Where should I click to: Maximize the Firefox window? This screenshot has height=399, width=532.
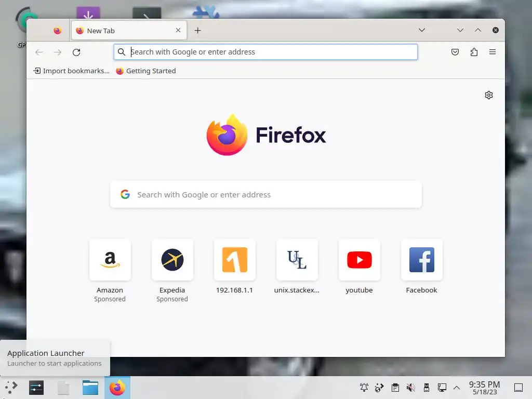pyautogui.click(x=478, y=30)
